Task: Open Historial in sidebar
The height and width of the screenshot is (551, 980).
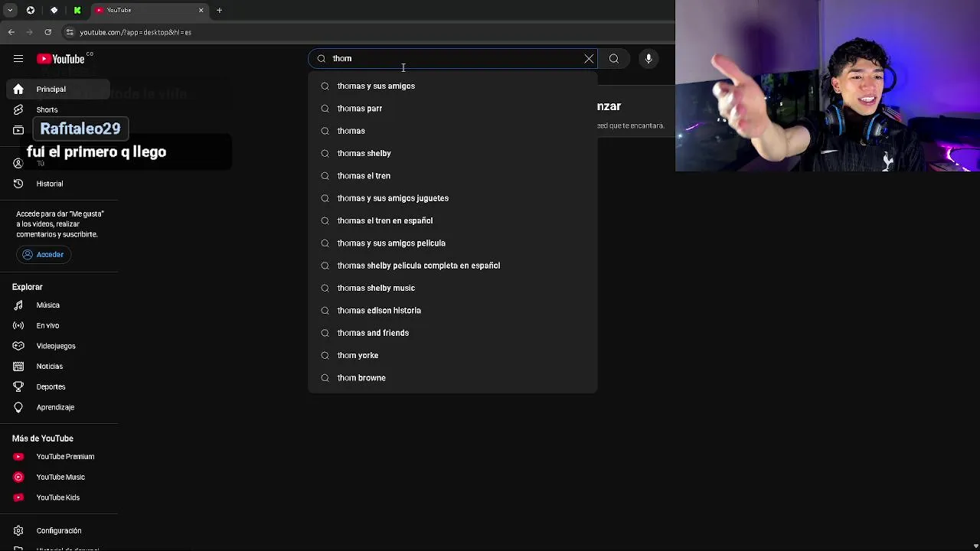Action: (x=58, y=184)
